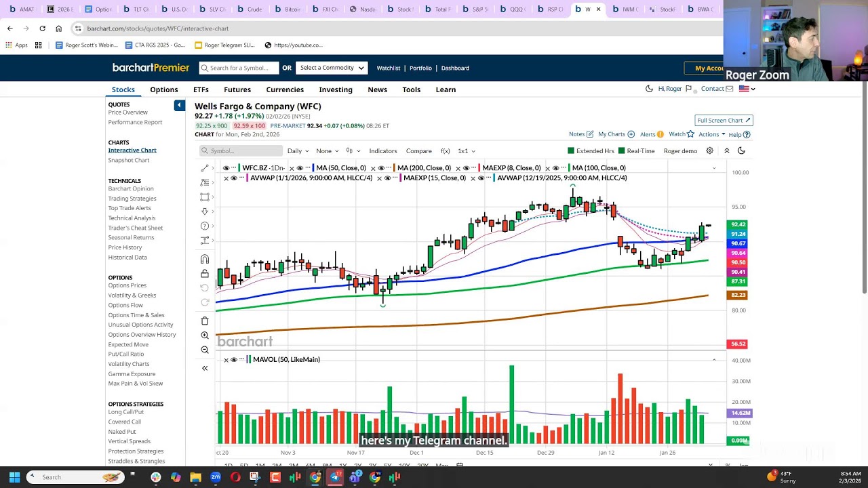Viewport: 868px width, 488px height.
Task: Zoom in on the chart
Action: click(x=205, y=335)
